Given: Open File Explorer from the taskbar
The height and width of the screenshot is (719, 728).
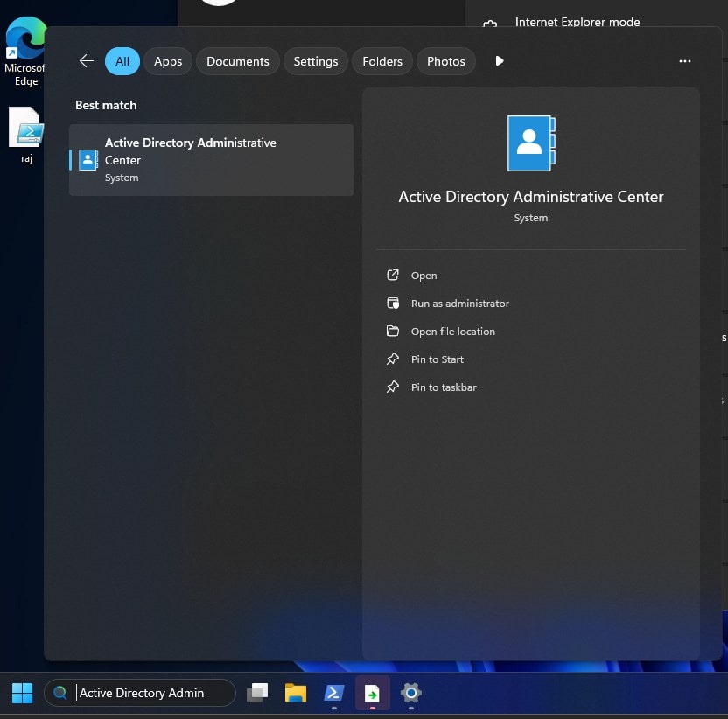Looking at the screenshot, I should [x=296, y=694].
